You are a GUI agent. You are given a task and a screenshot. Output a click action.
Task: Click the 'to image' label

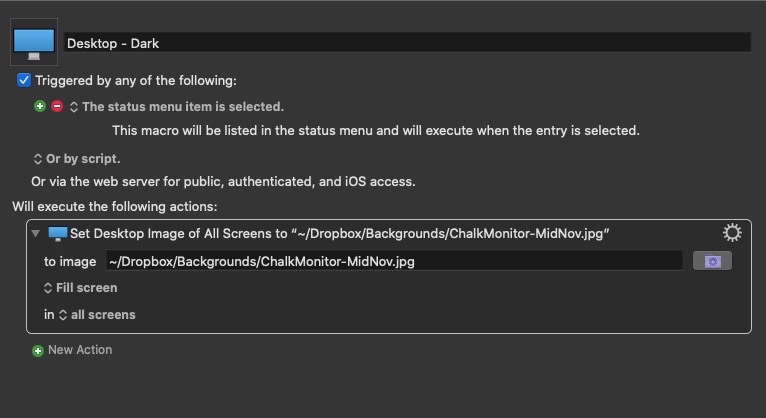[70, 262]
